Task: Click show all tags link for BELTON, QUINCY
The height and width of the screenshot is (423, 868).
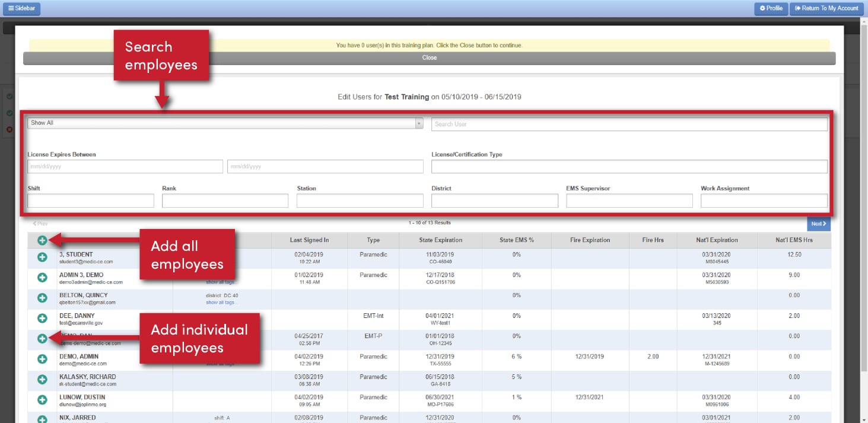Action: pos(221,303)
